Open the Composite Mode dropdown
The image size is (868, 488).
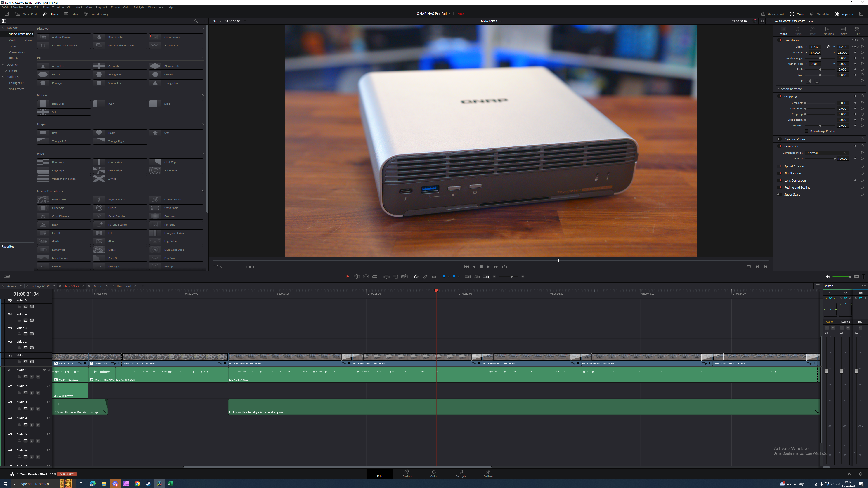click(x=827, y=153)
